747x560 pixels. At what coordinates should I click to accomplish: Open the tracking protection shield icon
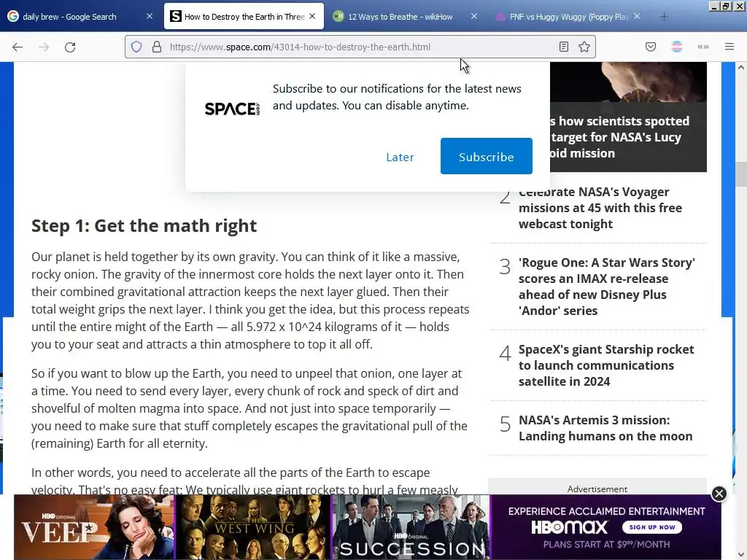click(136, 47)
